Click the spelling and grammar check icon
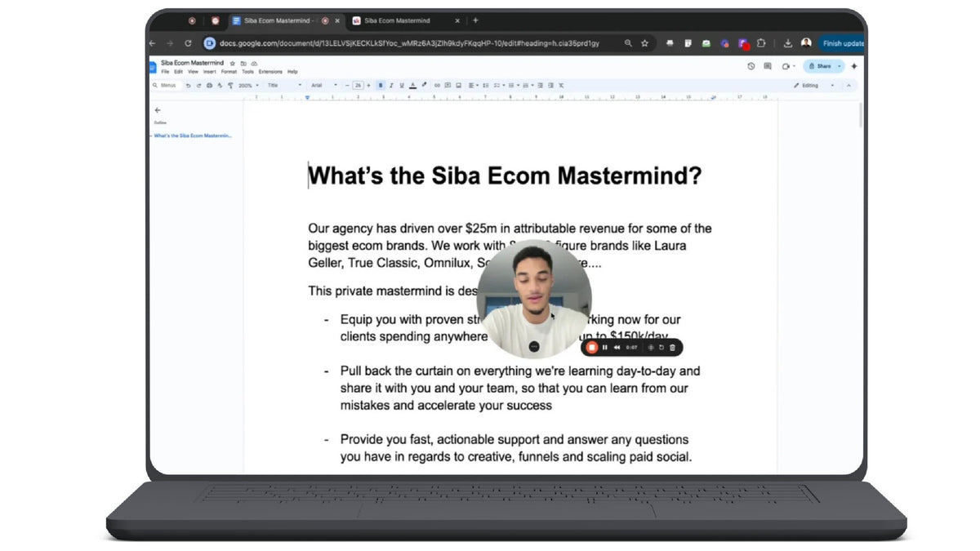The width and height of the screenshot is (980, 551). [x=220, y=85]
